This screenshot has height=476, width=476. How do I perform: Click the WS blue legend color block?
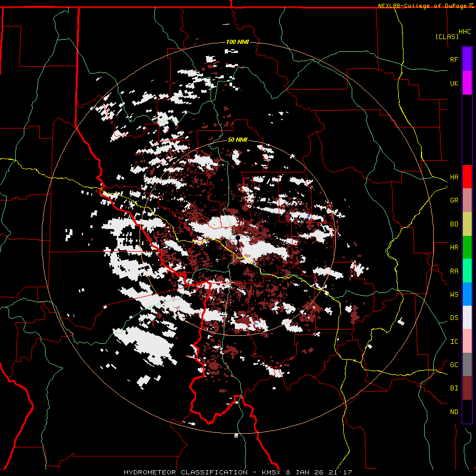point(467,294)
